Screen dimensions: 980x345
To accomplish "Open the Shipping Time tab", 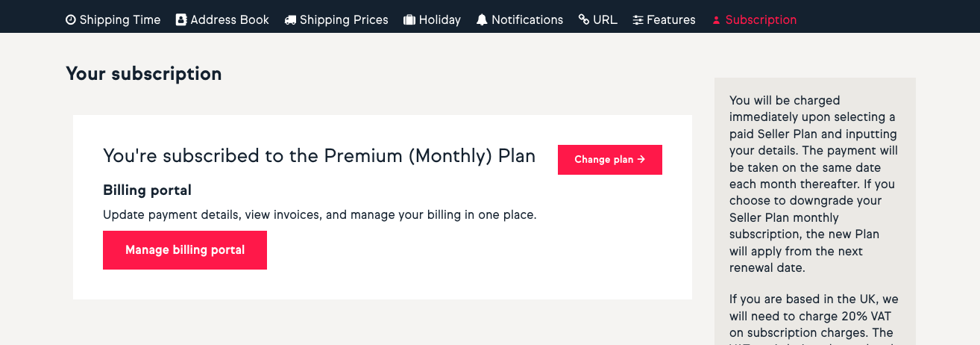I will click(x=120, y=20).
